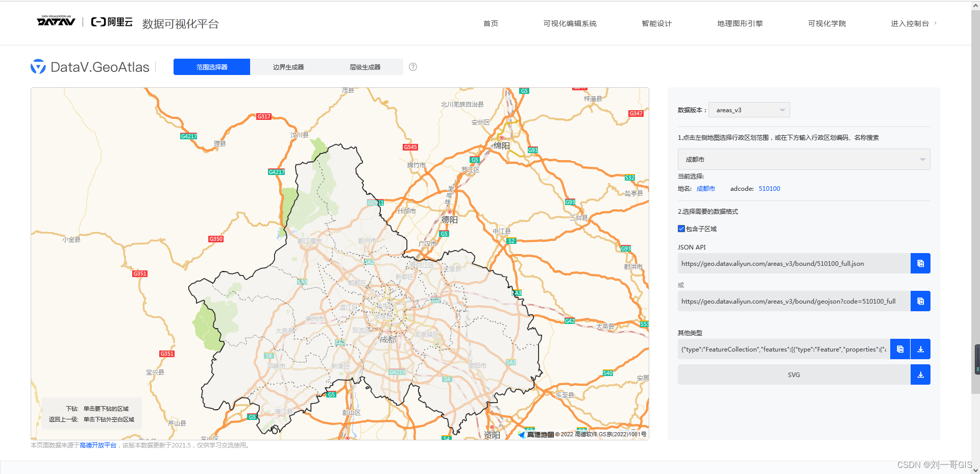Click the G317 road marker on map

point(264,116)
